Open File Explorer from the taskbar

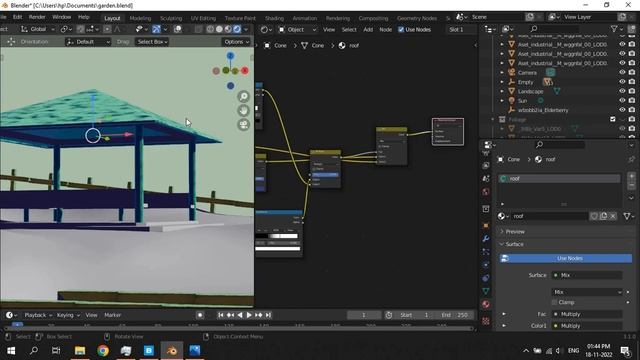tap(80, 351)
